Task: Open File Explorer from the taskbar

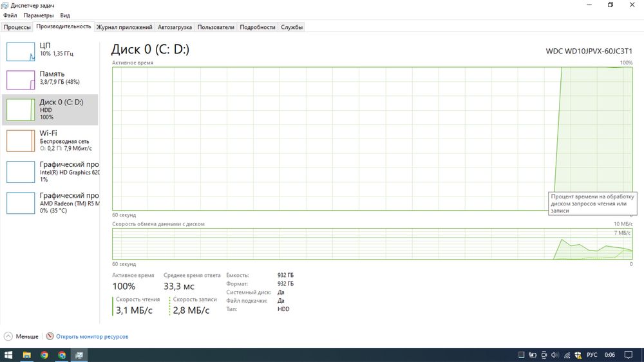Action: 26,355
